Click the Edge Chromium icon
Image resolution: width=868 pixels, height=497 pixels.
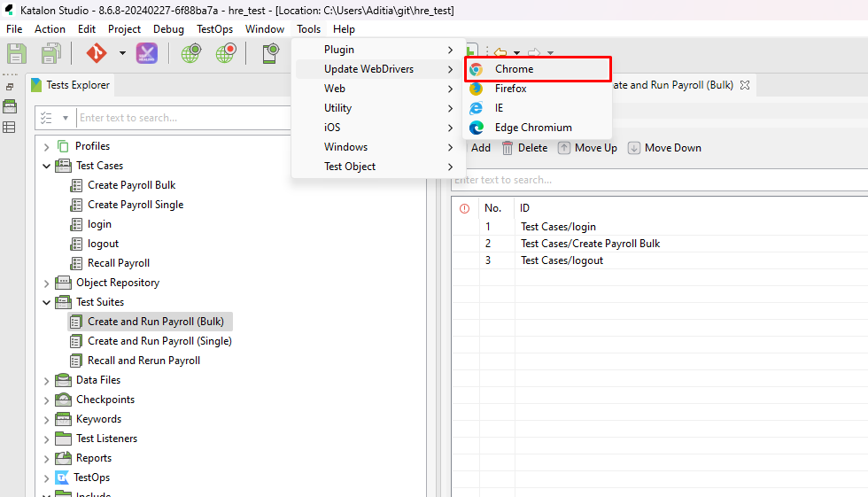coord(477,128)
